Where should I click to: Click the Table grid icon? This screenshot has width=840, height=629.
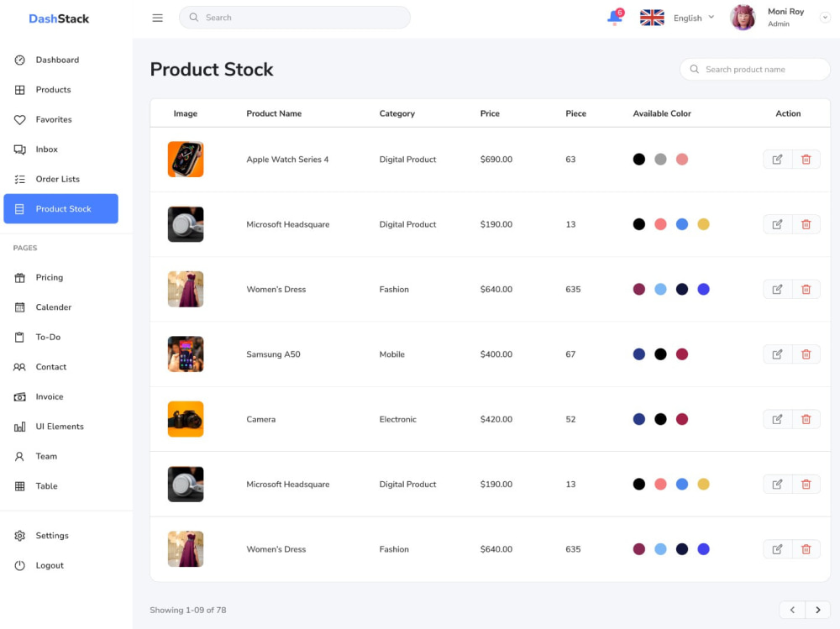click(20, 486)
